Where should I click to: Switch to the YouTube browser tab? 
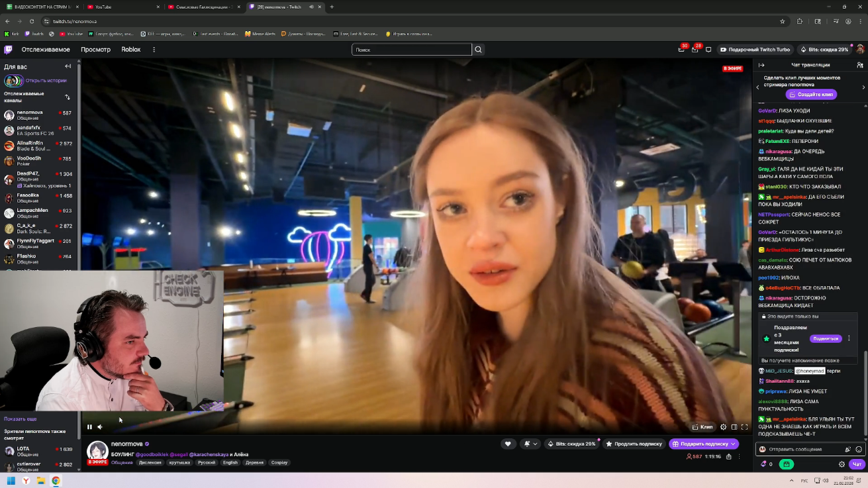click(124, 7)
